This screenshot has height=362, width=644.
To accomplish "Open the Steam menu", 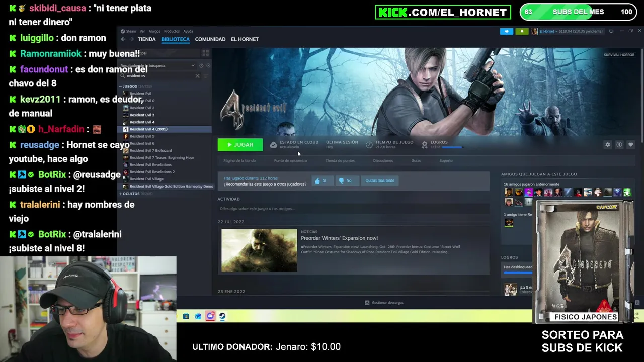I will point(131,31).
